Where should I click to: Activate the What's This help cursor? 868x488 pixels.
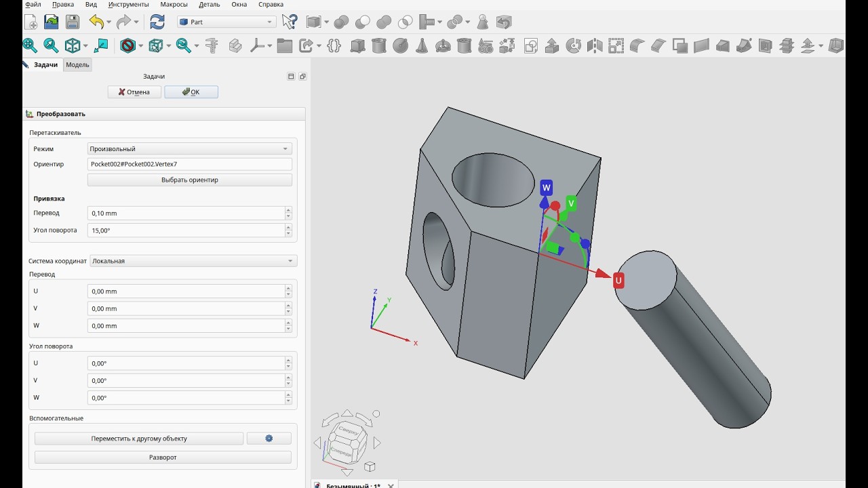(x=290, y=22)
